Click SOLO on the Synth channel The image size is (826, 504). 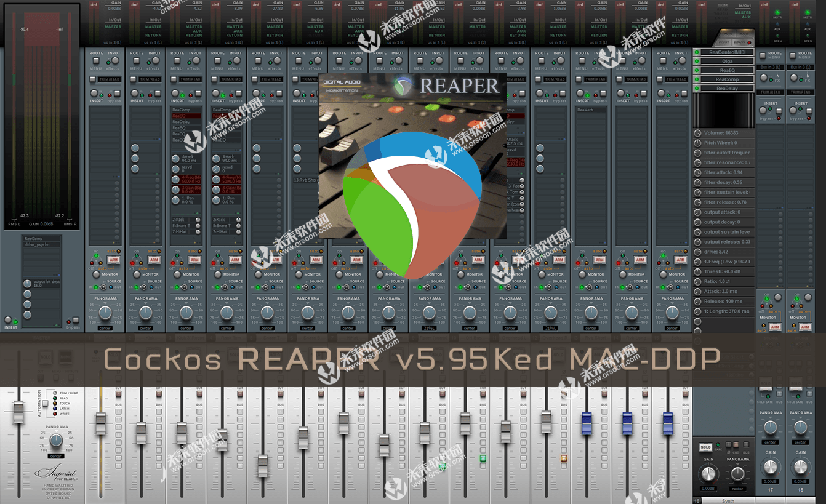point(705,447)
